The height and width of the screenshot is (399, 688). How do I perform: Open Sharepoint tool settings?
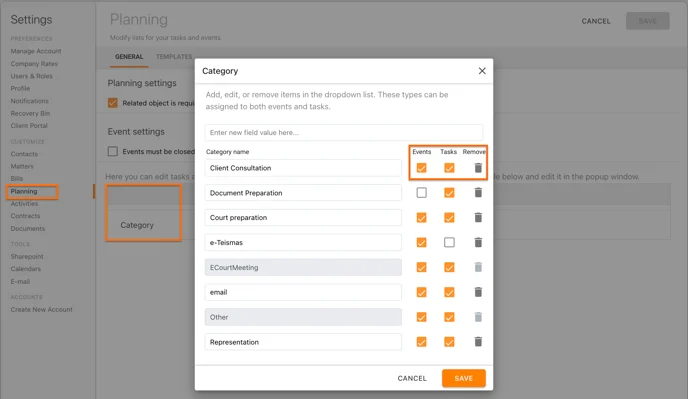(x=27, y=256)
